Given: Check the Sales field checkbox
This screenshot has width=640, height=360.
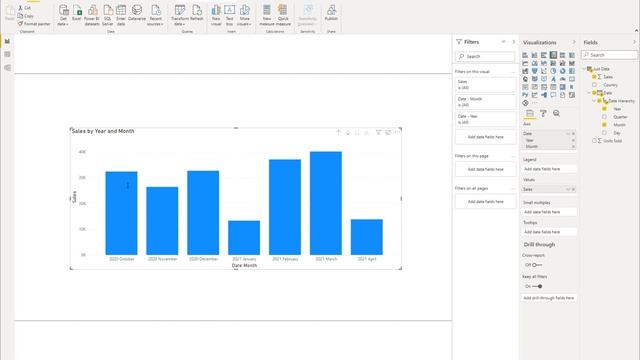Looking at the screenshot, I should [594, 77].
